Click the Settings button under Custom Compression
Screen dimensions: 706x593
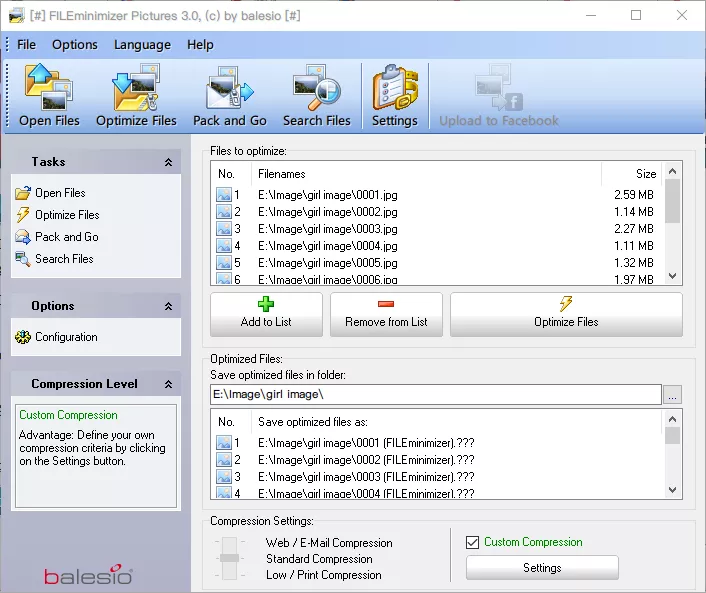(x=542, y=568)
